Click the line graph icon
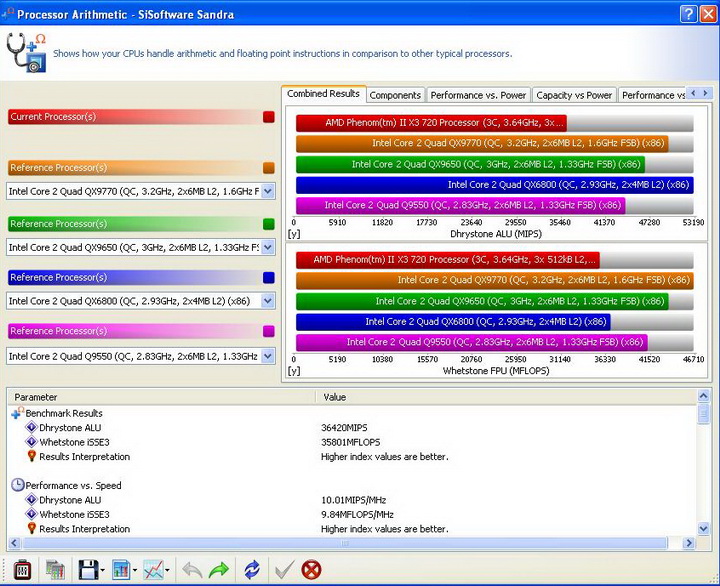 coord(153,570)
